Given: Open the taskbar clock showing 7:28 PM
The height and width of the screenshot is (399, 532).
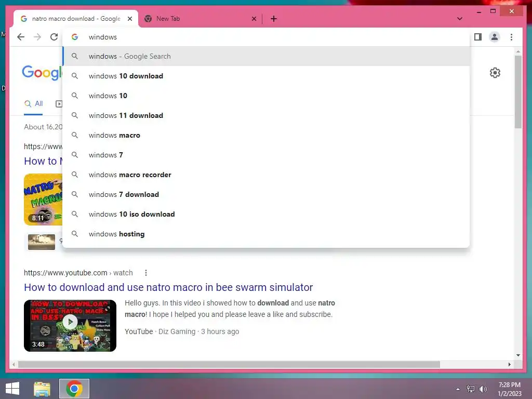Looking at the screenshot, I should pyautogui.click(x=510, y=389).
